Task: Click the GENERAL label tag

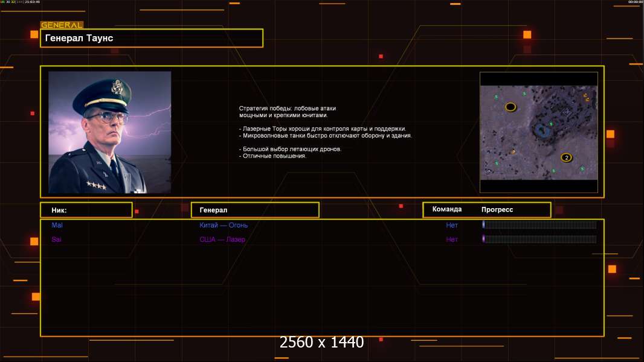Action: 61,25
